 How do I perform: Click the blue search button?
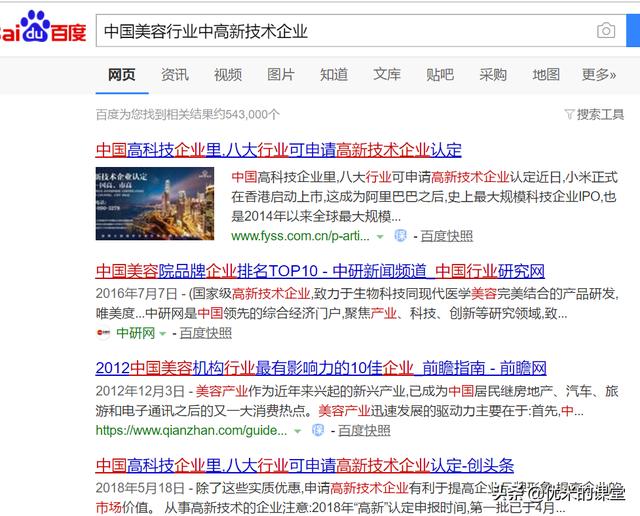click(633, 31)
